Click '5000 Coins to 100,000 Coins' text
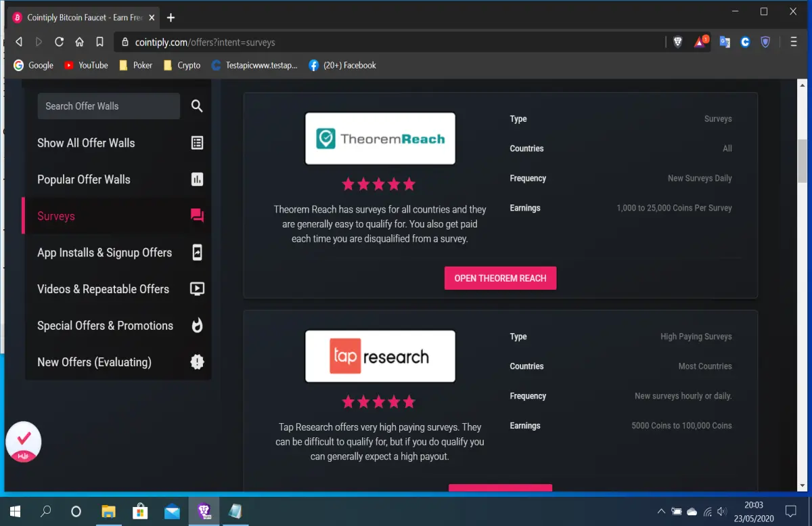This screenshot has height=526, width=812. coord(681,426)
